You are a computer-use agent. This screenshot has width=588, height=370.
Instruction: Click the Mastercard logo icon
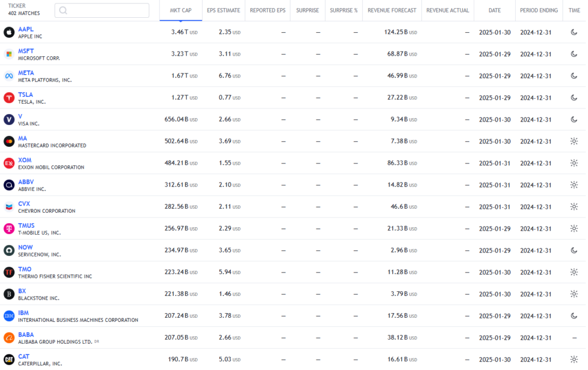pos(9,142)
